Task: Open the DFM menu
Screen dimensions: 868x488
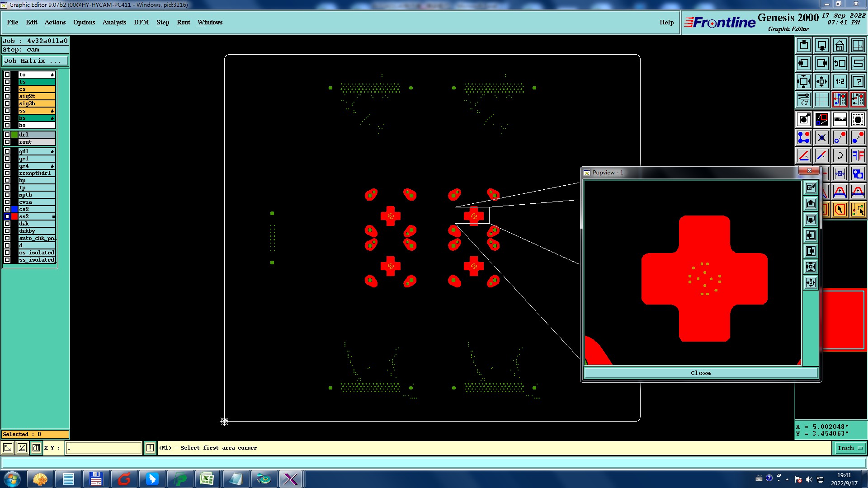Action: tap(141, 22)
